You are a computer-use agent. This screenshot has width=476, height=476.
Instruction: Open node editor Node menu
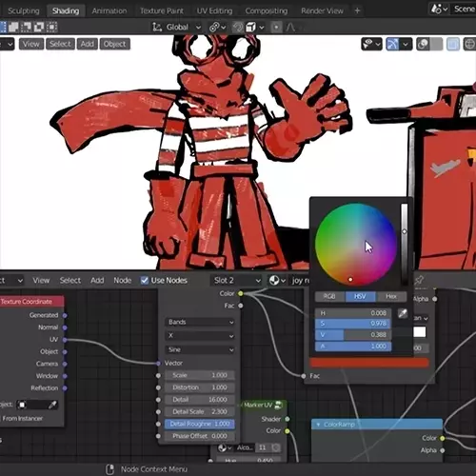pyautogui.click(x=123, y=281)
